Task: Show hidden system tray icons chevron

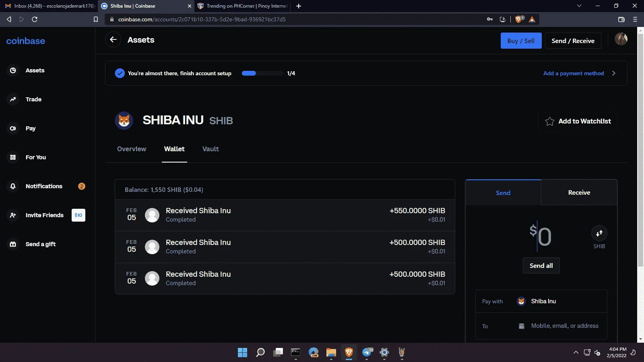Action: pos(576,352)
